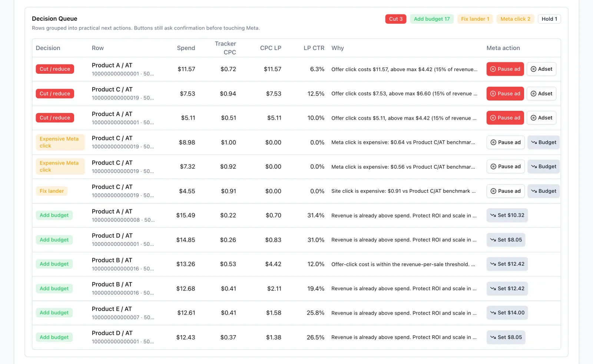Select the Product E / AT row name
Screen dimensions: 593x364
112,309
